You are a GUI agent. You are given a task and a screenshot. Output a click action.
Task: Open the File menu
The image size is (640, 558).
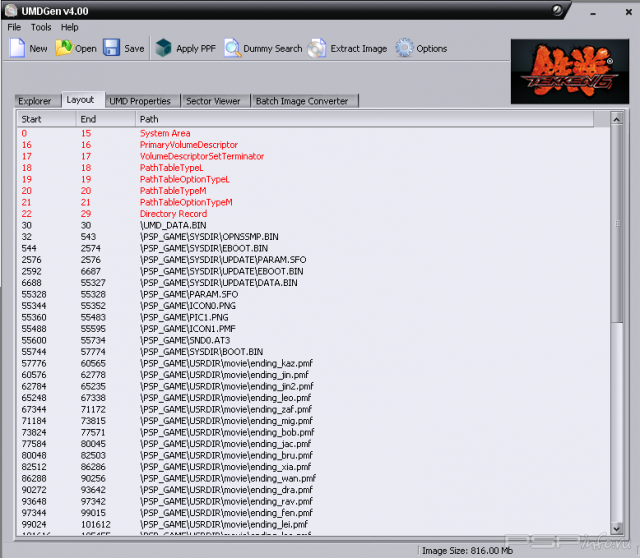tap(14, 27)
